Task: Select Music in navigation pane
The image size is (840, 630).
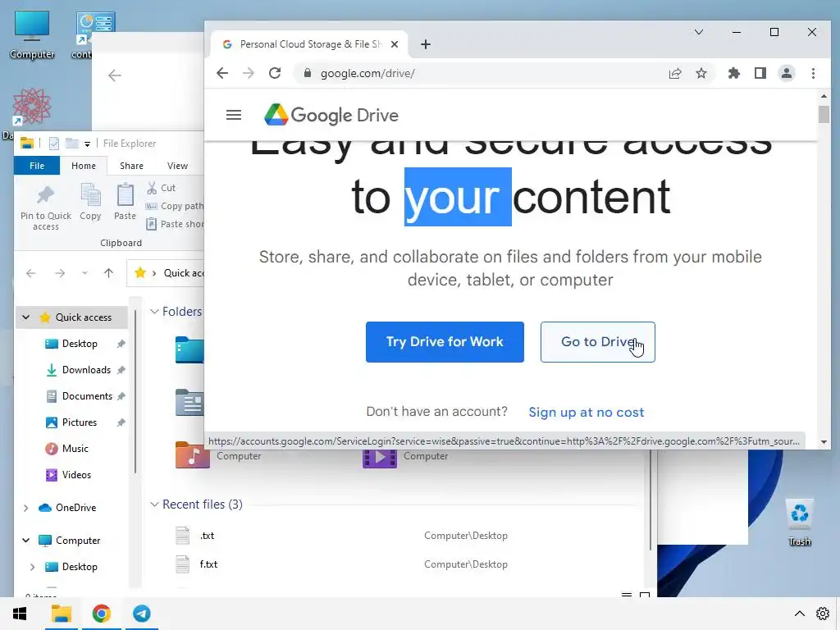Action: [x=75, y=449]
